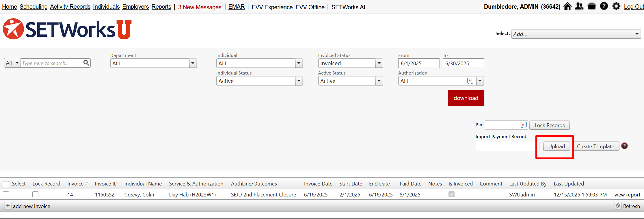The height and width of the screenshot is (219, 644).
Task: Open the view report link
Action: pos(627,195)
